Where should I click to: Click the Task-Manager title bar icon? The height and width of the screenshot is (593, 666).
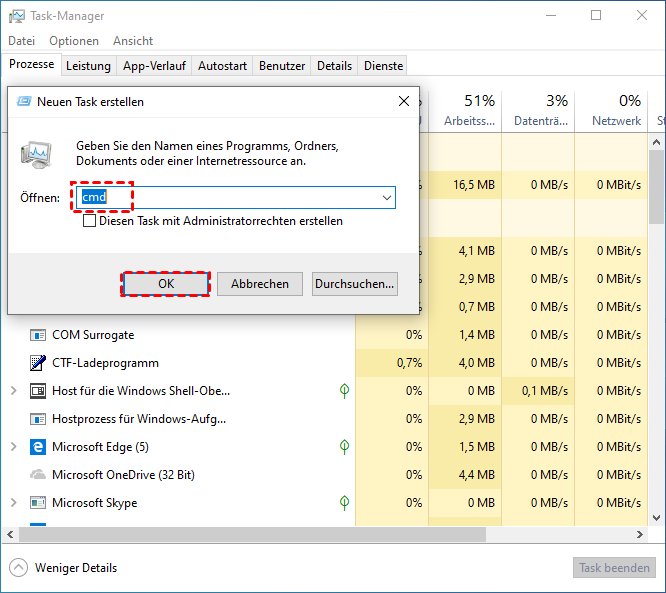(x=17, y=16)
